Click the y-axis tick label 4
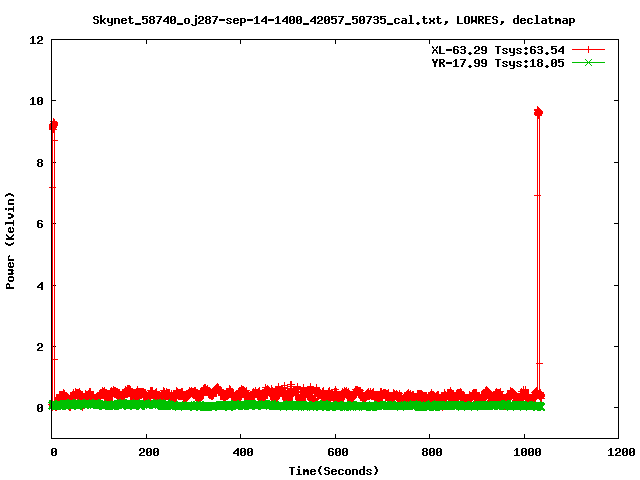 pos(40,286)
